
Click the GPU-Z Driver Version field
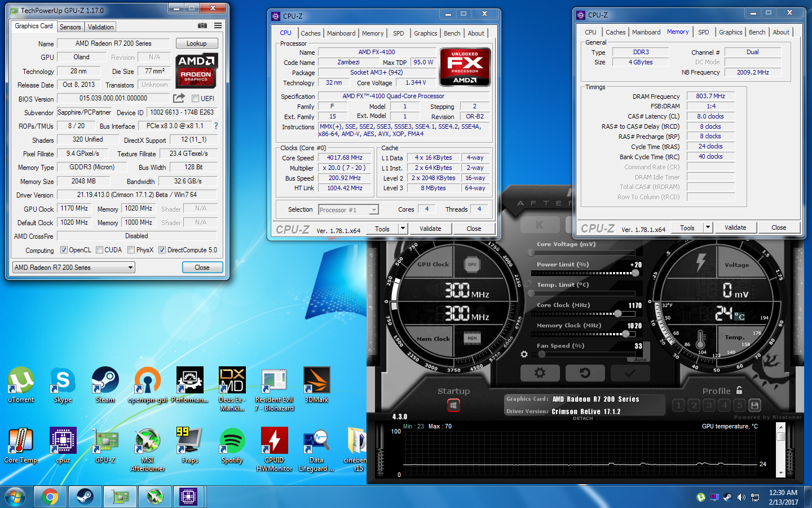tap(137, 195)
